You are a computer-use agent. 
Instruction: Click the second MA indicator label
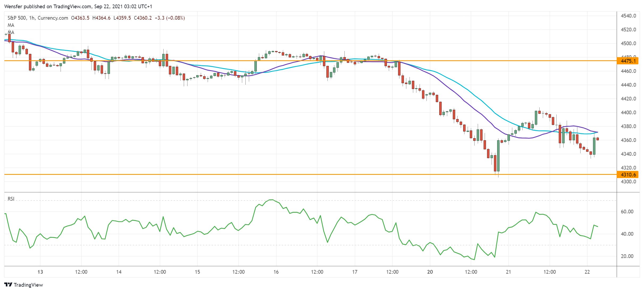pos(11,32)
